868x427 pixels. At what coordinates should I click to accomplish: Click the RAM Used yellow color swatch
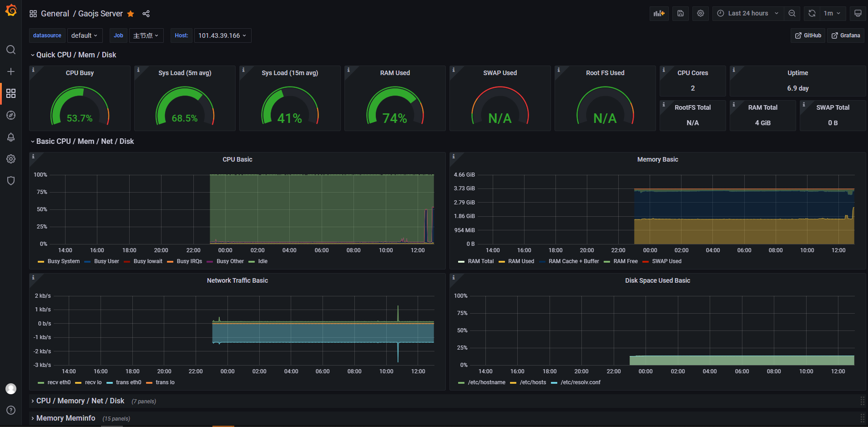pyautogui.click(x=502, y=262)
